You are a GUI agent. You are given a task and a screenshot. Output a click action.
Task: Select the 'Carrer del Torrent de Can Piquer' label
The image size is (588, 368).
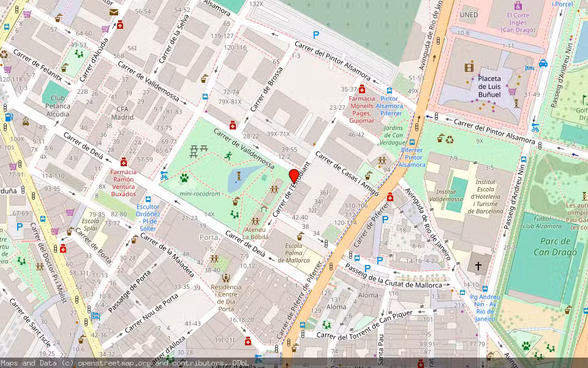364,325
